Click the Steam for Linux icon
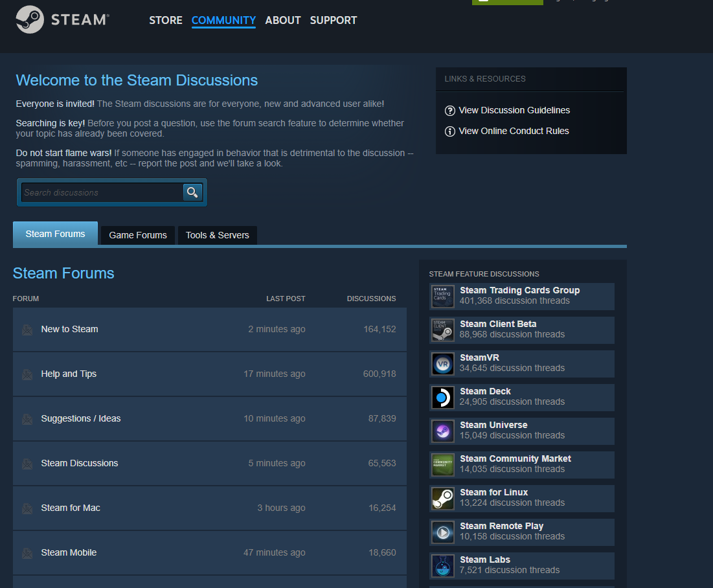713x588 pixels. (x=443, y=499)
